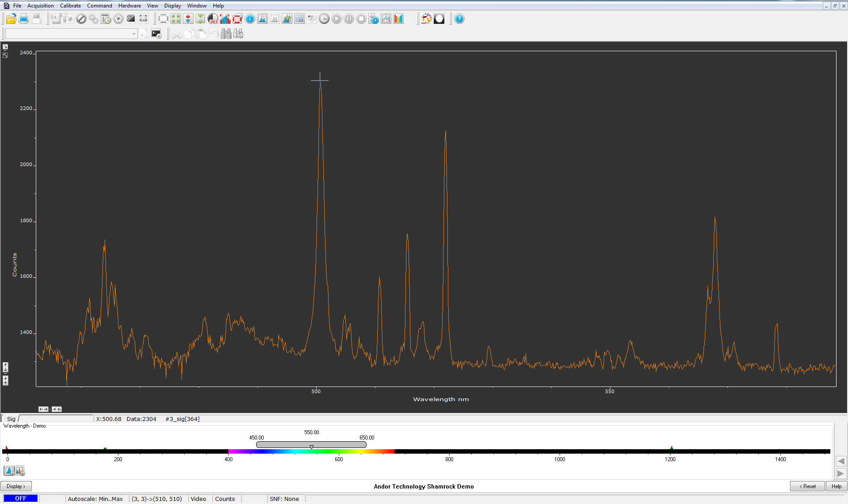Click the color palette icon

pyautogui.click(x=426, y=19)
